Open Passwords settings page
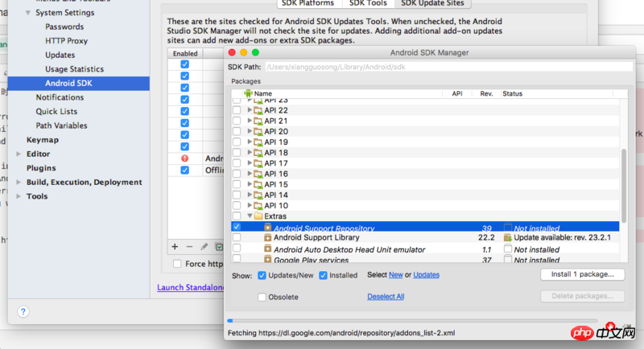Screen dimensions: 644x349 click(x=64, y=27)
